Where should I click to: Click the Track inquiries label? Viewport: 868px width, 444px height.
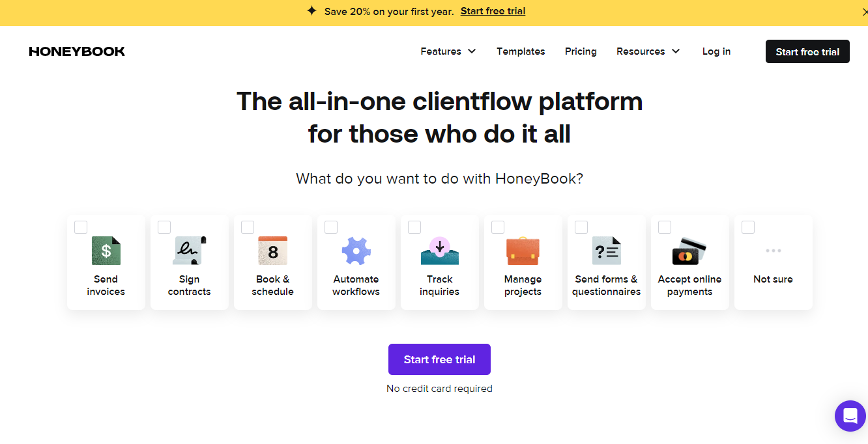440,285
